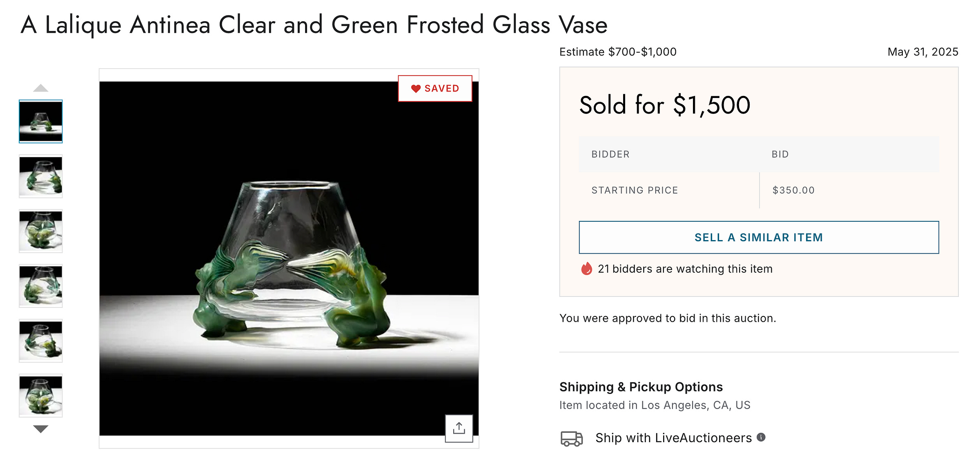
Task: Click the share icon on the vase image
Action: coord(459,428)
